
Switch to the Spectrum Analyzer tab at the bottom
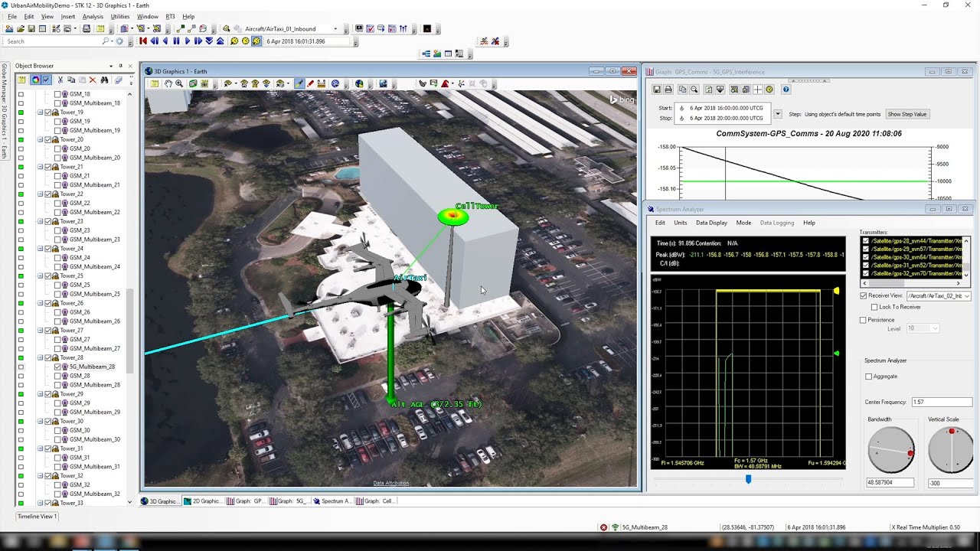[332, 501]
